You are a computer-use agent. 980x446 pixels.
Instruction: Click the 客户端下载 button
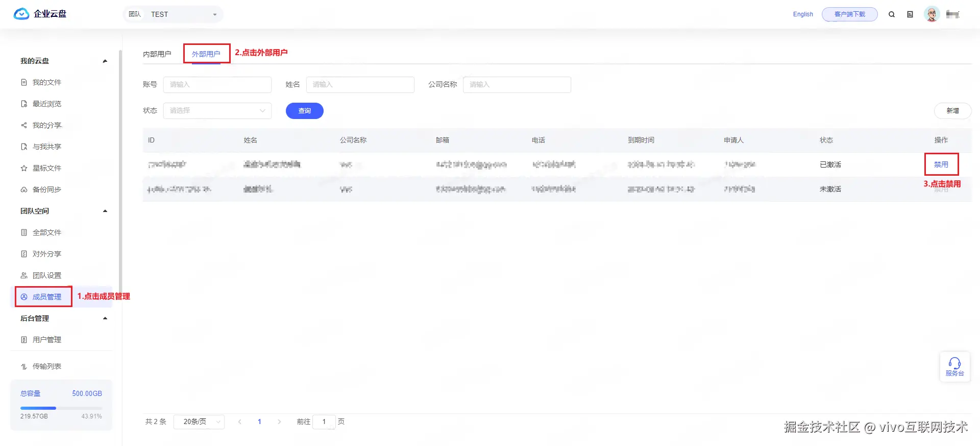click(850, 14)
